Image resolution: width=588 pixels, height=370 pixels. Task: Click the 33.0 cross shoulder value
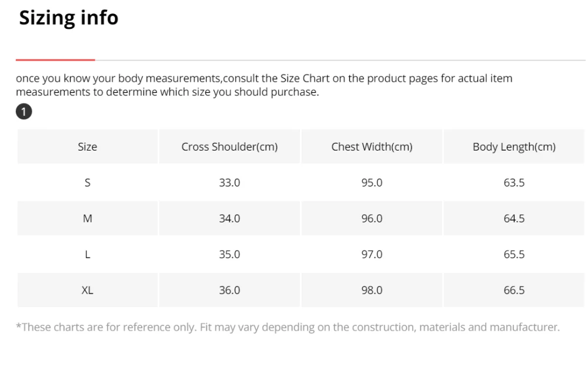coord(229,183)
